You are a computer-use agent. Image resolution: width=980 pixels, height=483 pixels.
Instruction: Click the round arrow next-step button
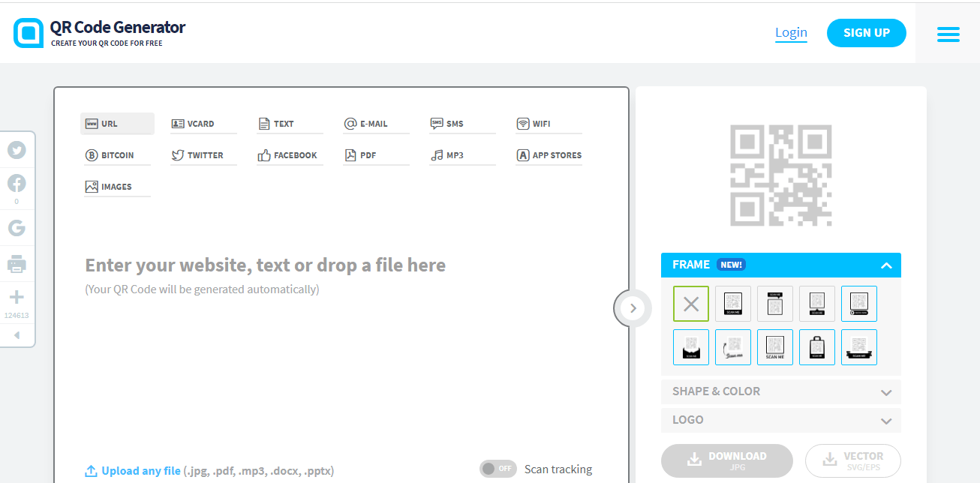tap(633, 307)
